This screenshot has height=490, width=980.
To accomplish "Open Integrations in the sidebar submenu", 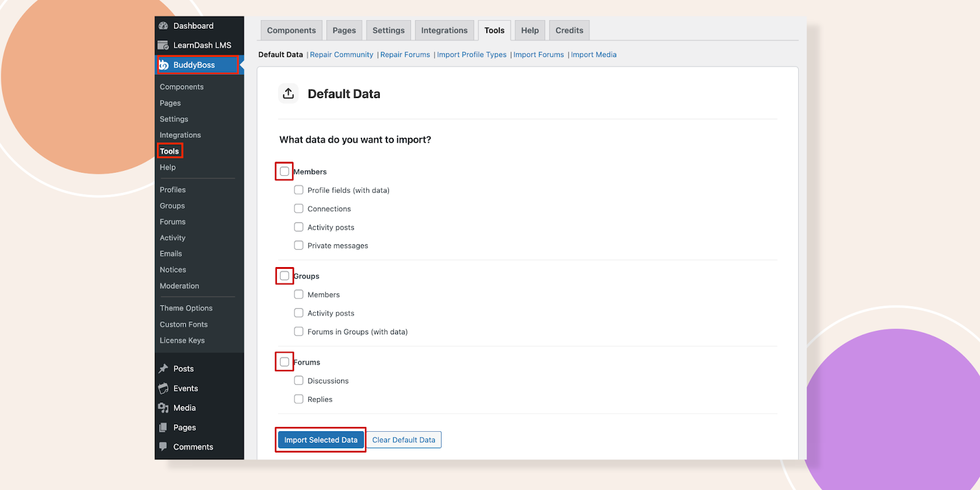I will [x=180, y=135].
